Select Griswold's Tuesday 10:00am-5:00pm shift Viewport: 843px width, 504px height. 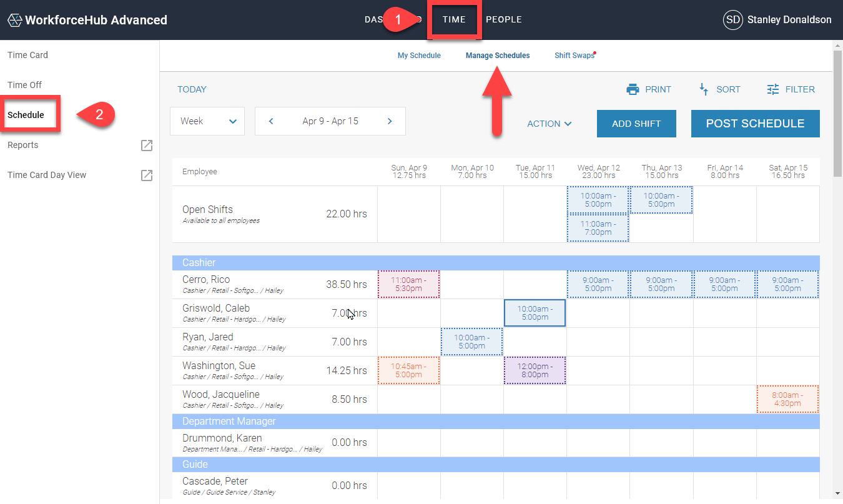535,313
